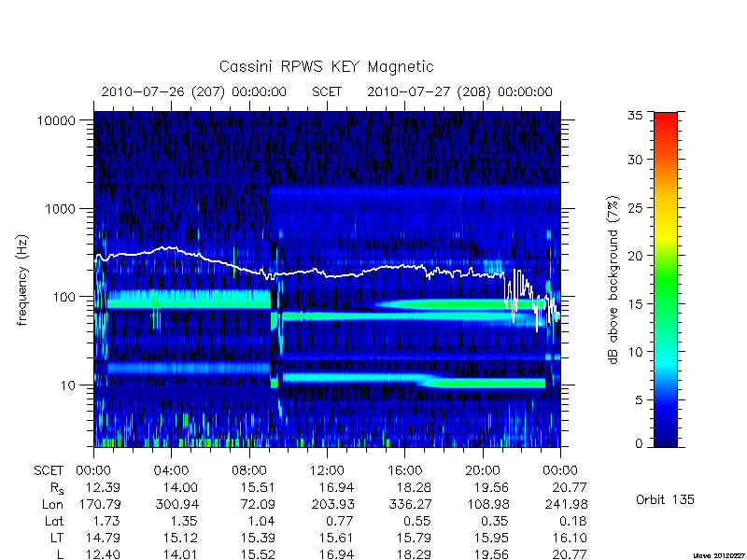The width and height of the screenshot is (747, 560).
Task: Click the 16:00 SCET time axis label
Action: (404, 470)
